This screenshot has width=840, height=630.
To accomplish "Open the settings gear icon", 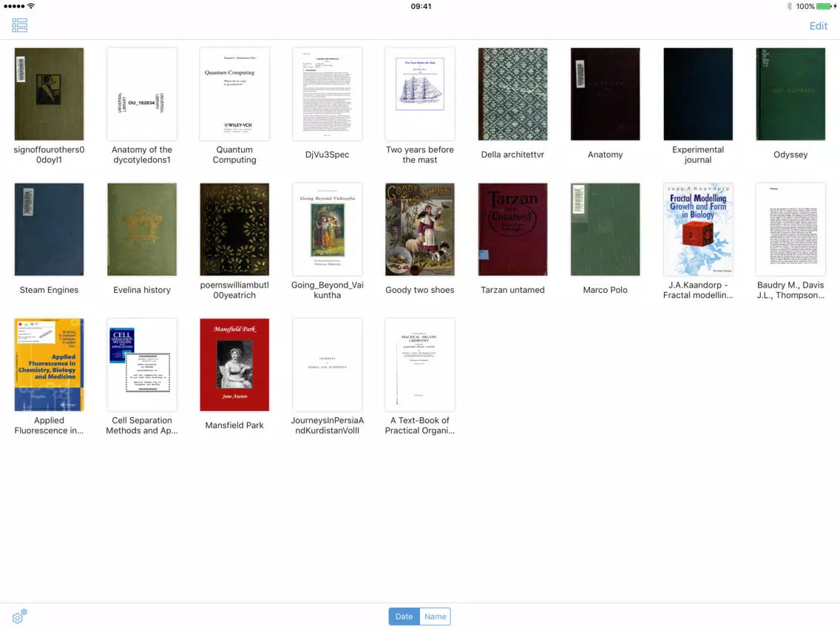I will 19,616.
